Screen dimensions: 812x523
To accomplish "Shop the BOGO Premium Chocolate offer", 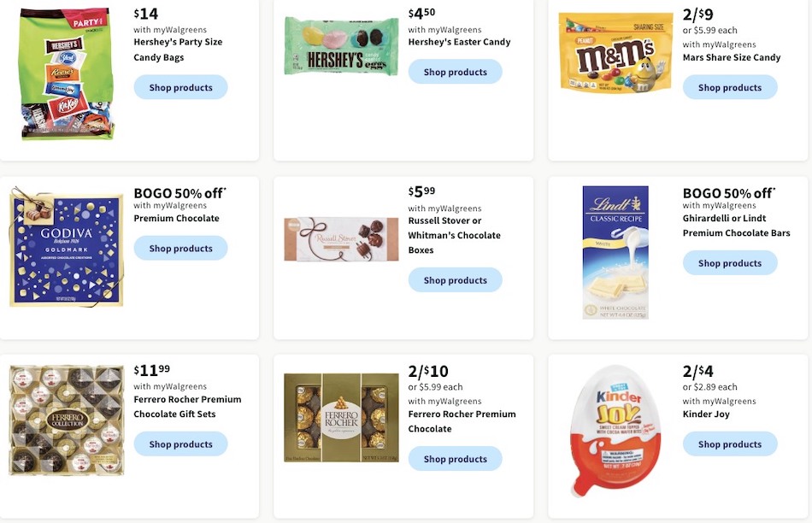I will click(180, 248).
